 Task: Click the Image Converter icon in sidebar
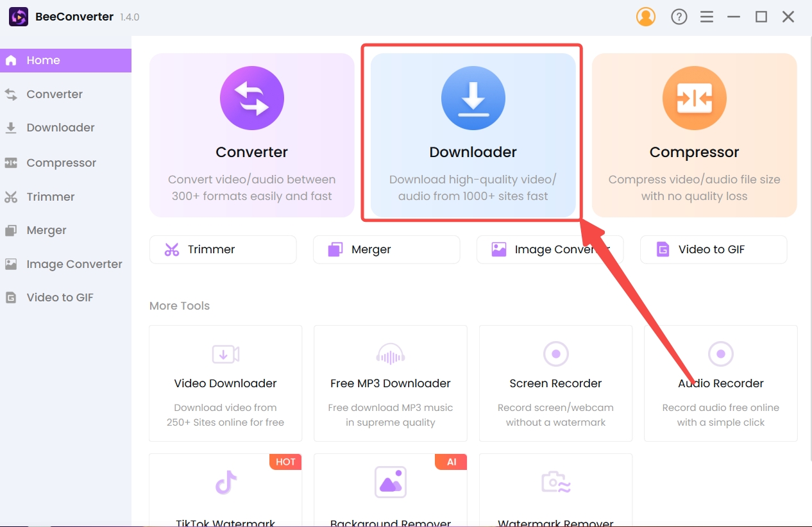(x=11, y=264)
